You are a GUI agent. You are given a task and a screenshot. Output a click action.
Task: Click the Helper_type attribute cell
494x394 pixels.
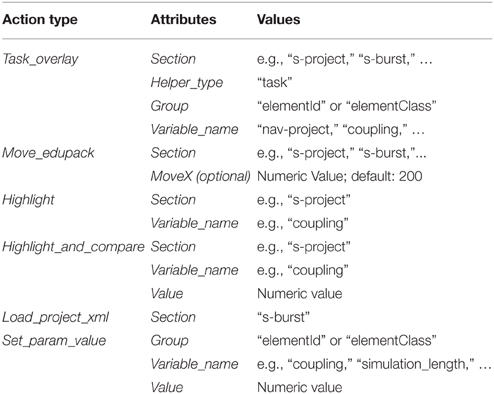click(x=187, y=83)
